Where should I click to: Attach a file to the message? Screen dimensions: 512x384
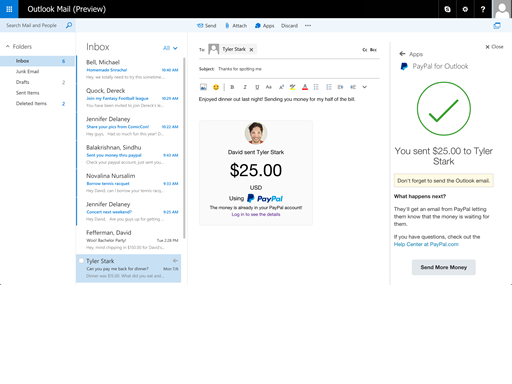pos(236,26)
